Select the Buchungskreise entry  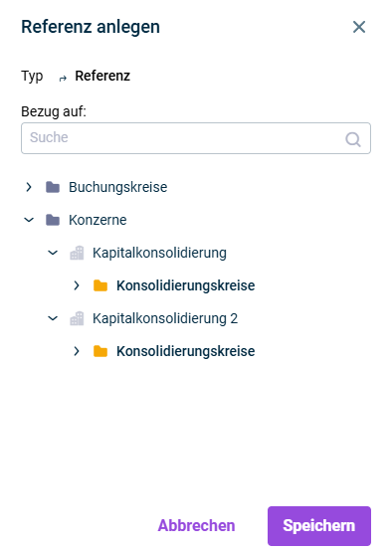pos(117,187)
